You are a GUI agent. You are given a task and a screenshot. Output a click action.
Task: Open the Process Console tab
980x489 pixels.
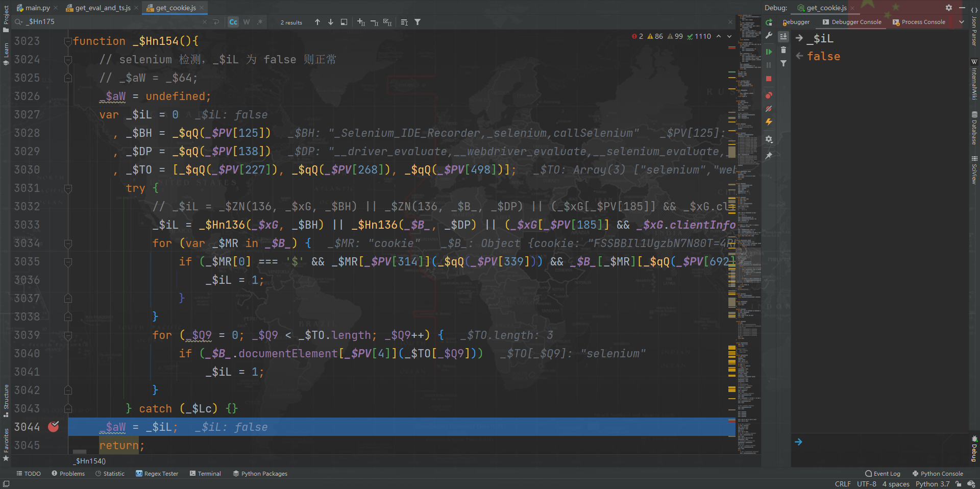tap(919, 22)
